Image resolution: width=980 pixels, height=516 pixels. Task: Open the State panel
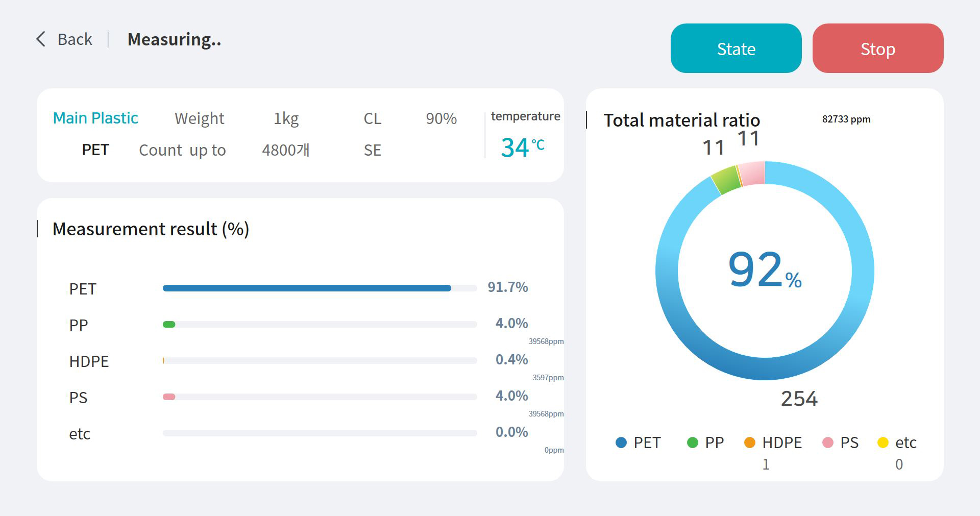pos(736,48)
